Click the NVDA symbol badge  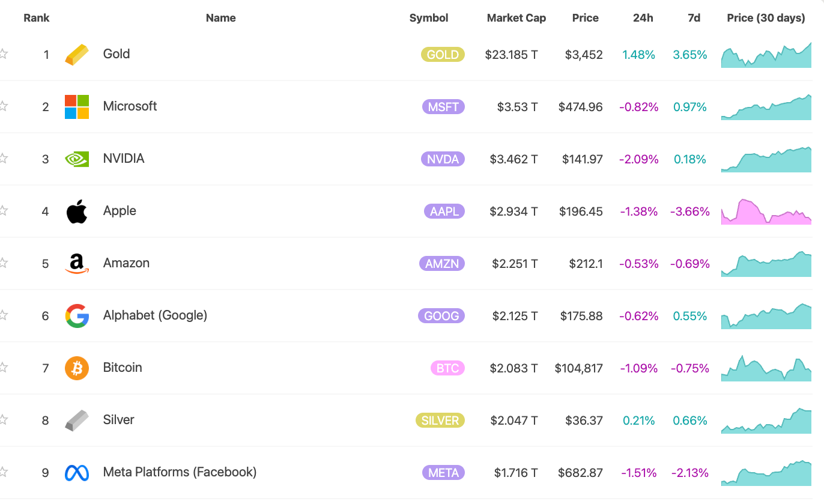click(443, 159)
